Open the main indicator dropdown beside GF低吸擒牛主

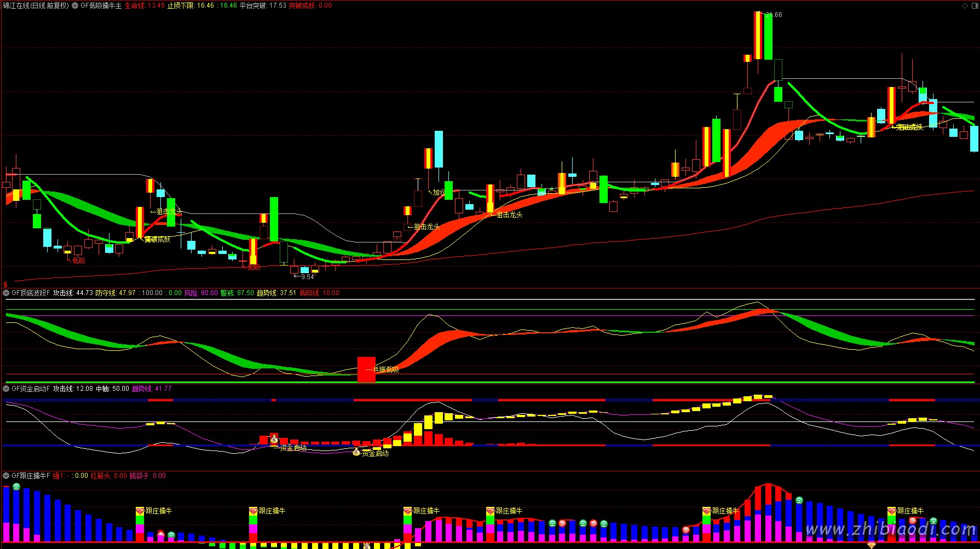[x=75, y=5]
